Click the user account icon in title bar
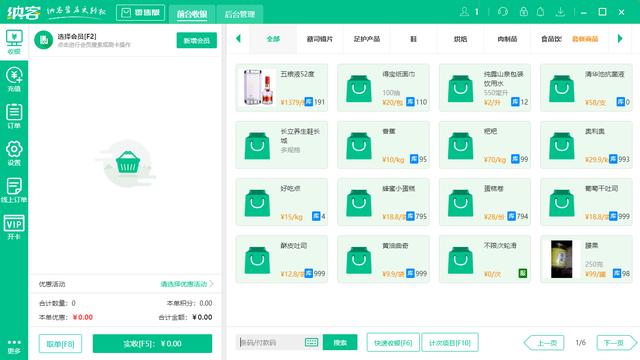 464,12
